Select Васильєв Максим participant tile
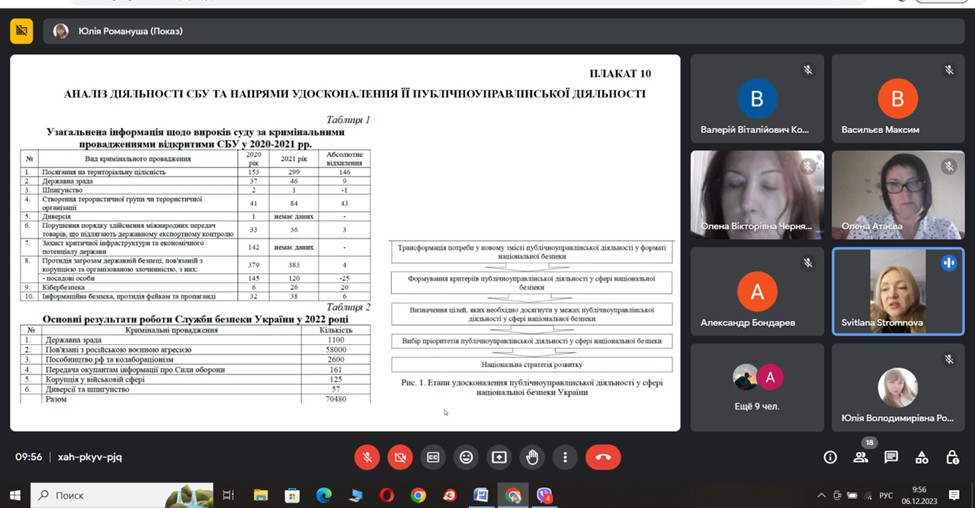 coord(898,98)
